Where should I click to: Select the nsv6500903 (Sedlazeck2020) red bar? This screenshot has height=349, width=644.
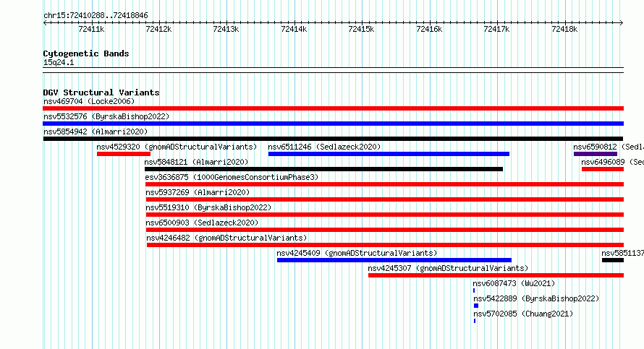click(x=385, y=230)
